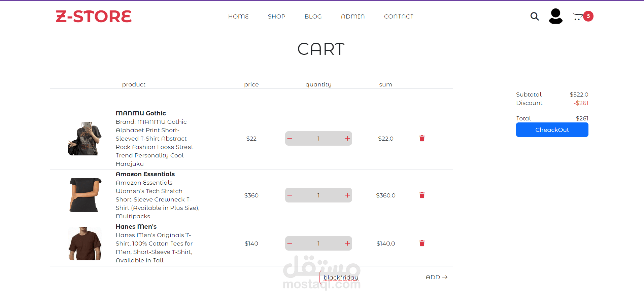Click the 'sum' column header
The width and height of the screenshot is (644, 297).
point(386,84)
